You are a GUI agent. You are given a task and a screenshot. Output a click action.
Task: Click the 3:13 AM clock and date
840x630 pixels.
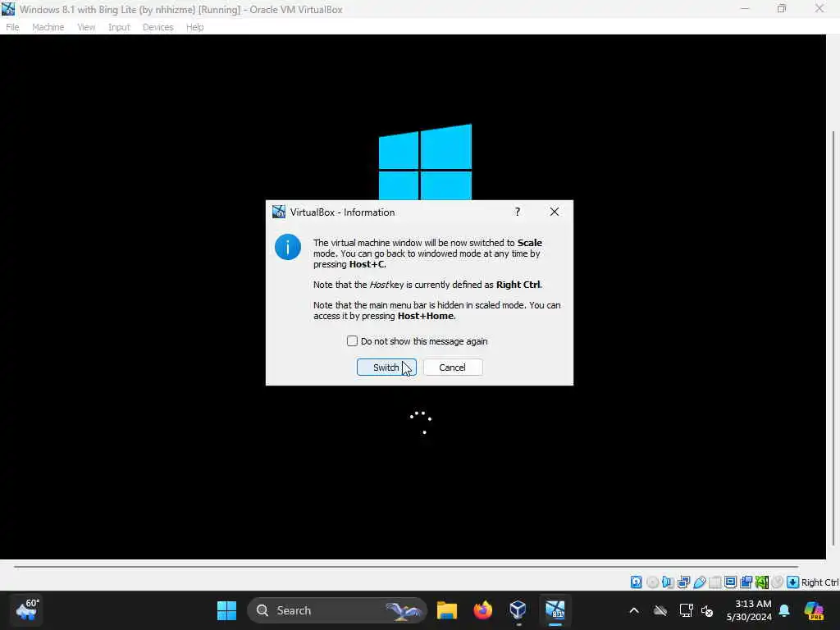click(x=749, y=610)
